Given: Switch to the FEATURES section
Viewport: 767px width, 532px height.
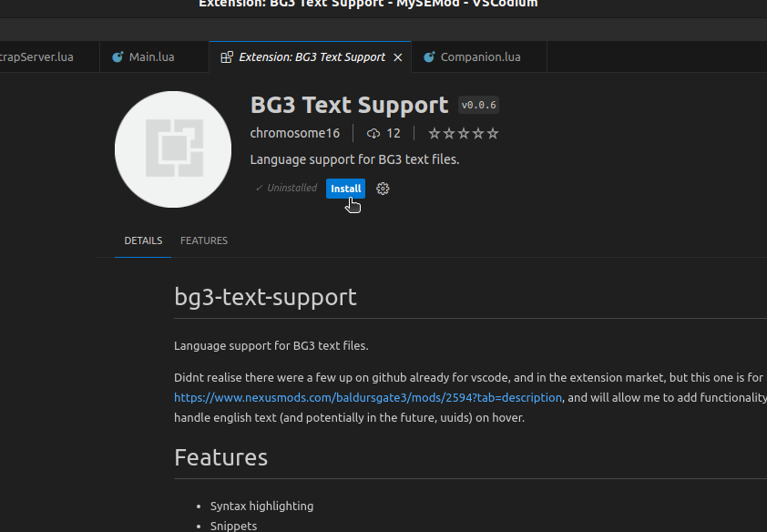Looking at the screenshot, I should click(x=204, y=240).
